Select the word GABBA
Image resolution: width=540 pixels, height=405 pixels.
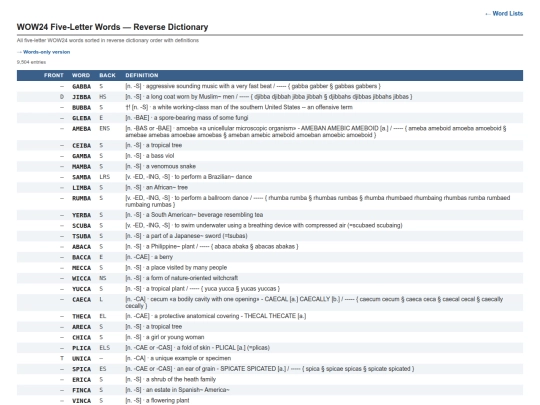82,86
